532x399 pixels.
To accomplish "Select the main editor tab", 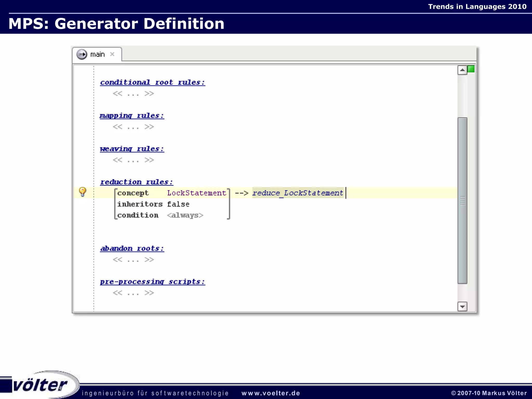I will (x=97, y=54).
